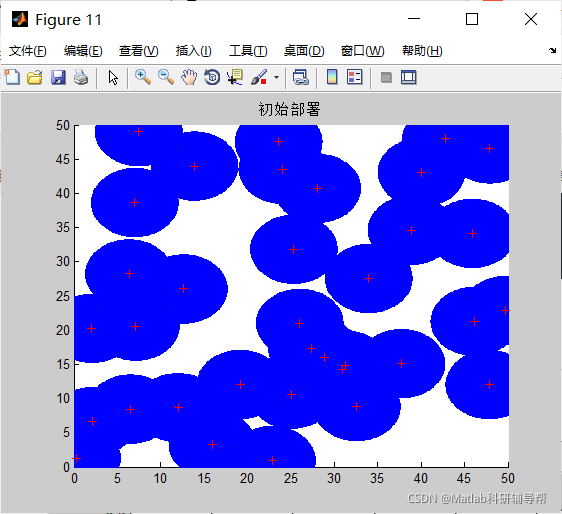
Task: Open the 文件(F) menu
Action: click(x=28, y=51)
